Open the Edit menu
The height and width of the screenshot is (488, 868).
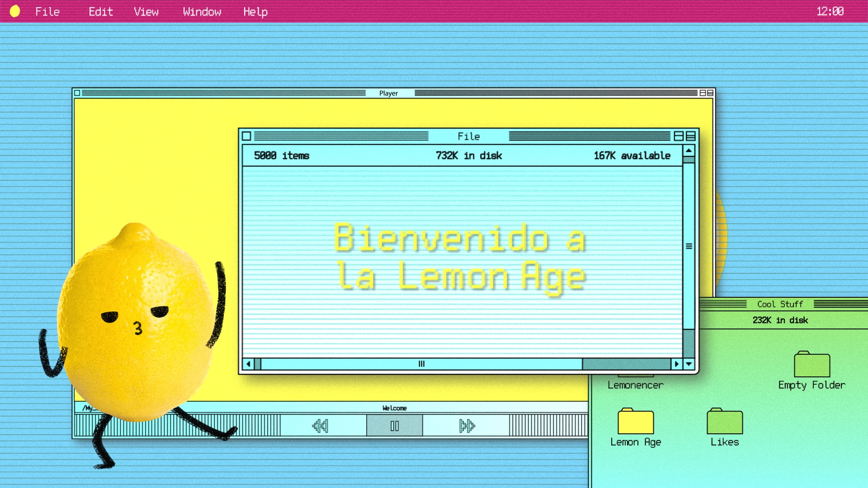(x=100, y=12)
